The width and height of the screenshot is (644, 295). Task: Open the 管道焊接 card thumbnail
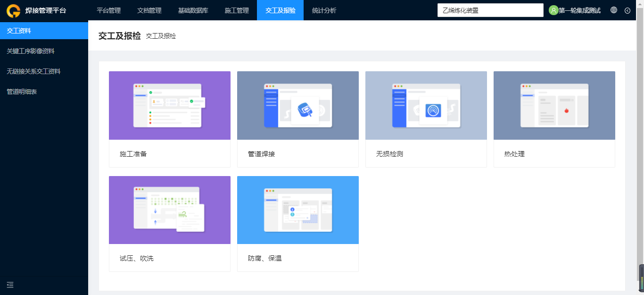point(298,106)
